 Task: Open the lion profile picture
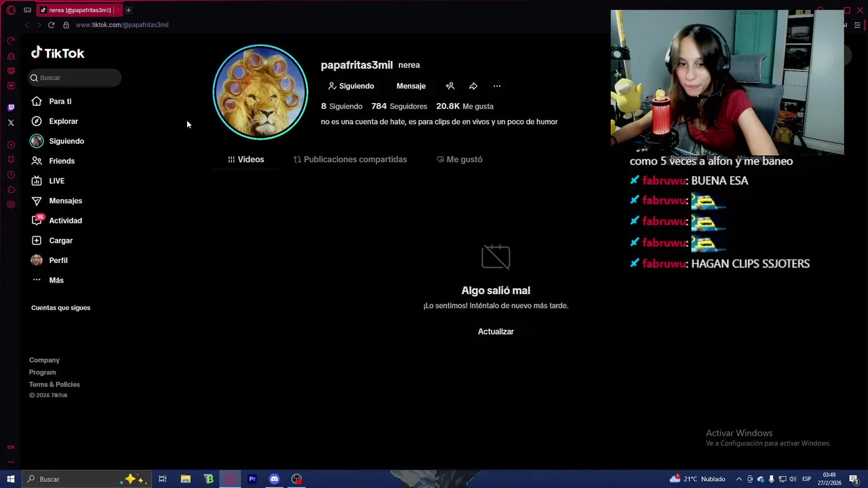pos(260,92)
